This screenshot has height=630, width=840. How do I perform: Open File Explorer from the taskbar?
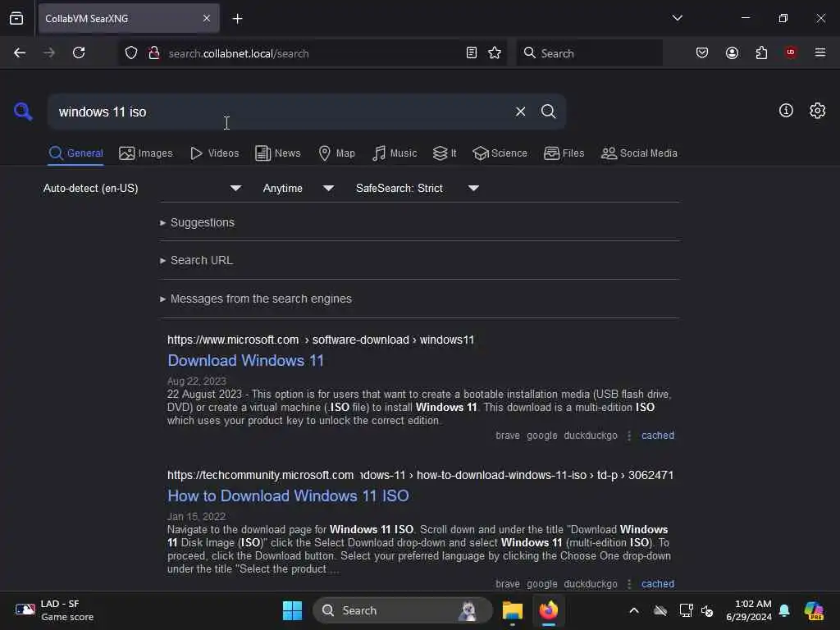click(x=512, y=610)
